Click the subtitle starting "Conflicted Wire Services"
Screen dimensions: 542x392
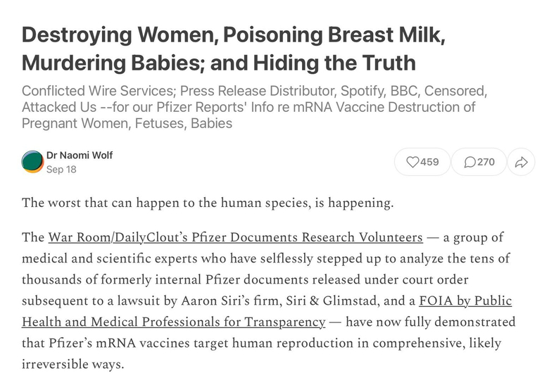(254, 92)
